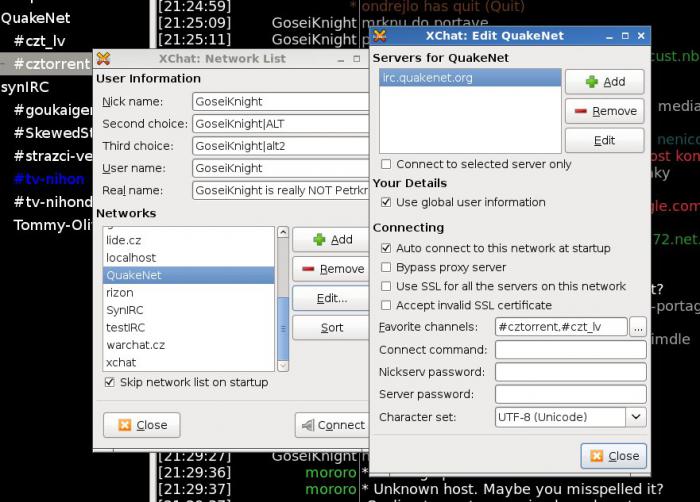Viewport: 700px width, 502px height.
Task: Minimize the Edit QuakeNet window
Action: [609, 36]
